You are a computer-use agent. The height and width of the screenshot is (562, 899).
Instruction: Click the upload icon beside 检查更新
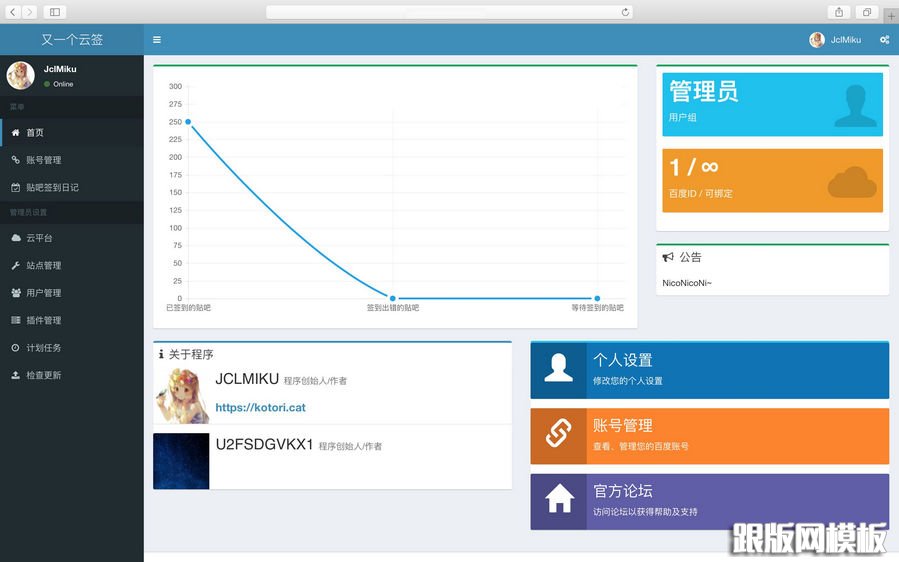click(x=15, y=375)
